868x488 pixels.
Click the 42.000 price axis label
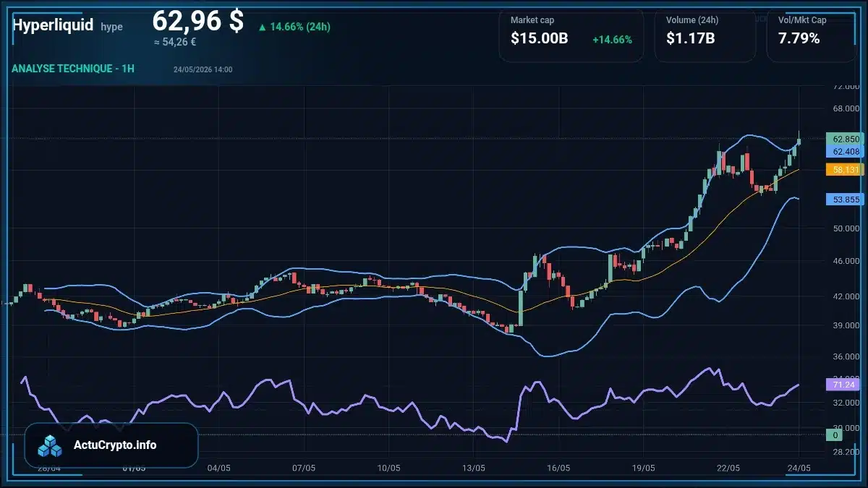[x=846, y=296]
